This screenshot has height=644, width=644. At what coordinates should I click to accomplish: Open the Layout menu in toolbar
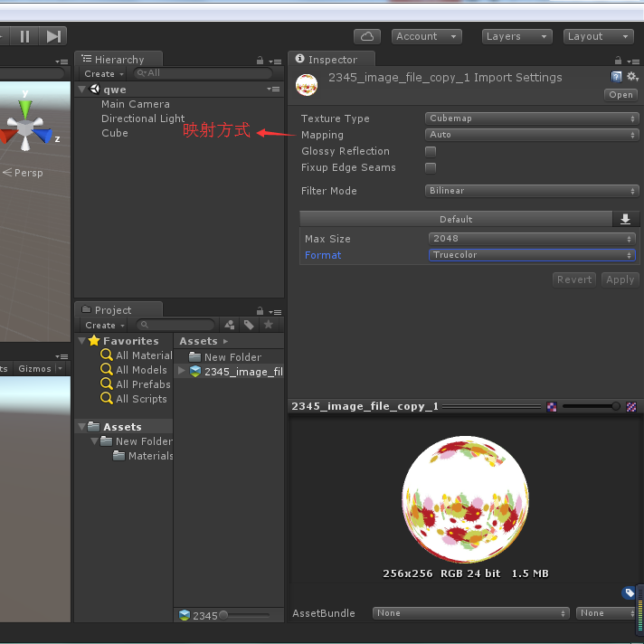click(599, 36)
